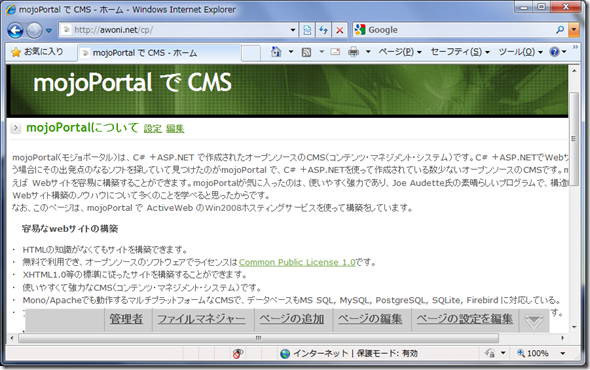This screenshot has height=370, width=590.
Task: Open the Common Public License 1.0 link
Action: click(x=297, y=262)
